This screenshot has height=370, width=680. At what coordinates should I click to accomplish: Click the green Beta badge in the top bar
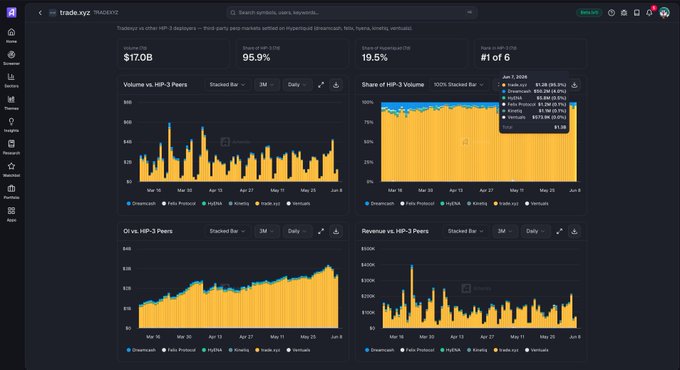click(589, 13)
